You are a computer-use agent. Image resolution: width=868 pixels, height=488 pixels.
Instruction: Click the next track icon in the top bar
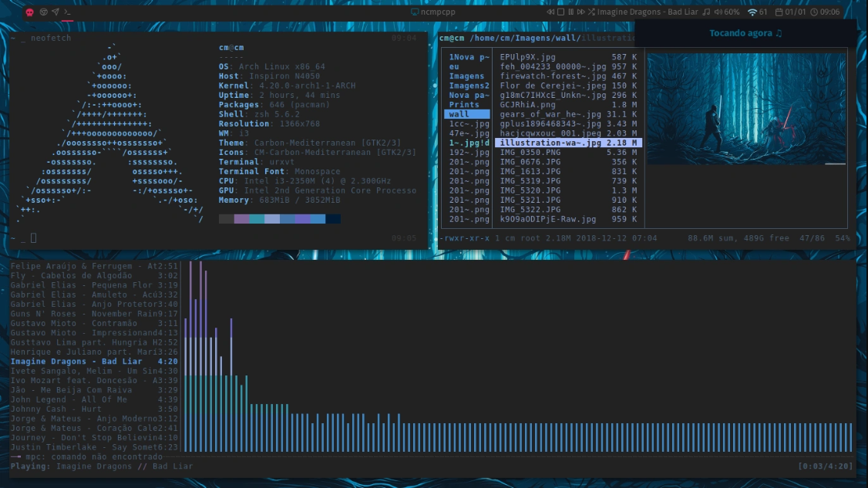point(581,12)
